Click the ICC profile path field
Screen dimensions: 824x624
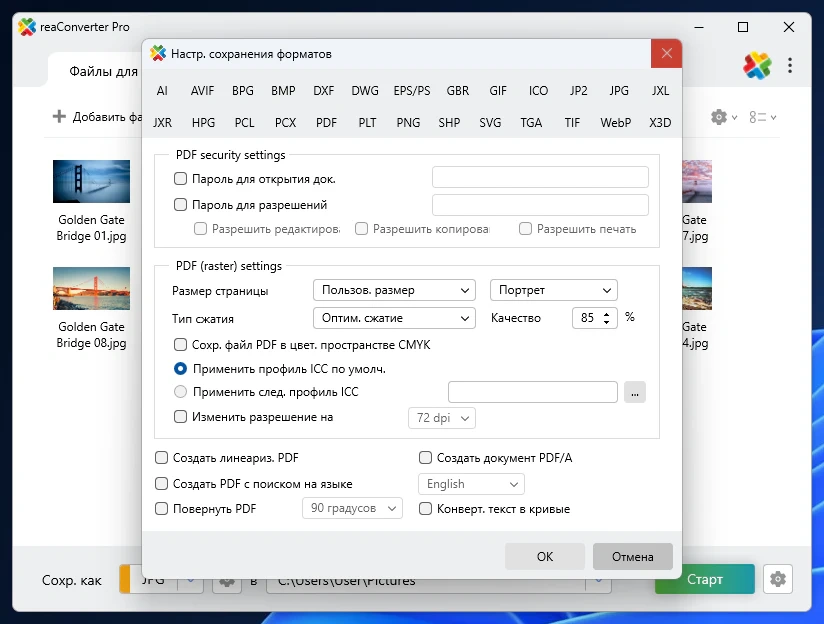click(x=533, y=392)
